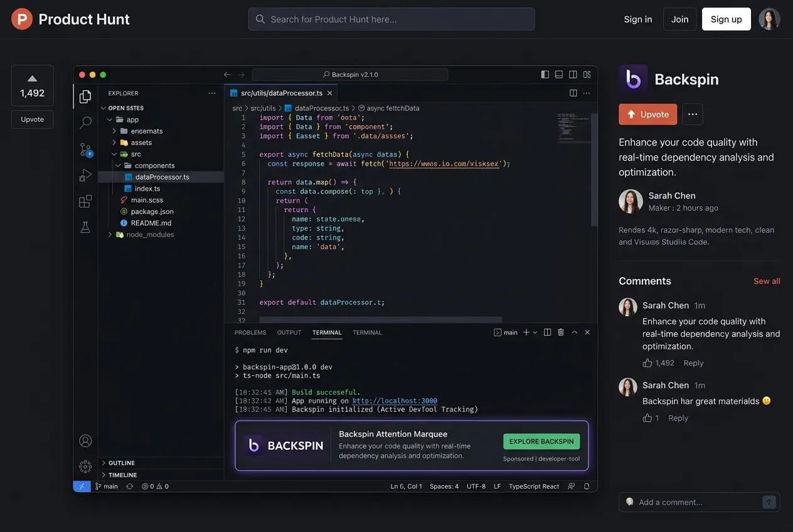Maximize the terminal panel with the up chevron
Viewport: 793px width, 532px height.
(x=574, y=332)
